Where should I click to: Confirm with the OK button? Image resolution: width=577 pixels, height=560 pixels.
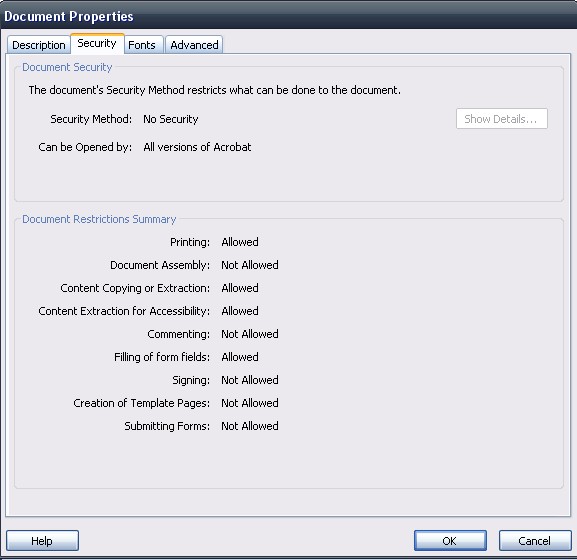click(450, 540)
